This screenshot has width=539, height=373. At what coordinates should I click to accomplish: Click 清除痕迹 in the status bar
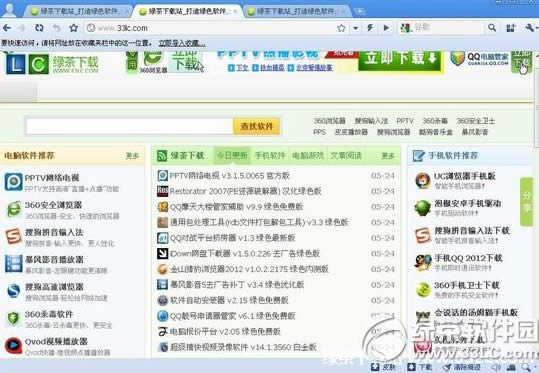(x=462, y=367)
